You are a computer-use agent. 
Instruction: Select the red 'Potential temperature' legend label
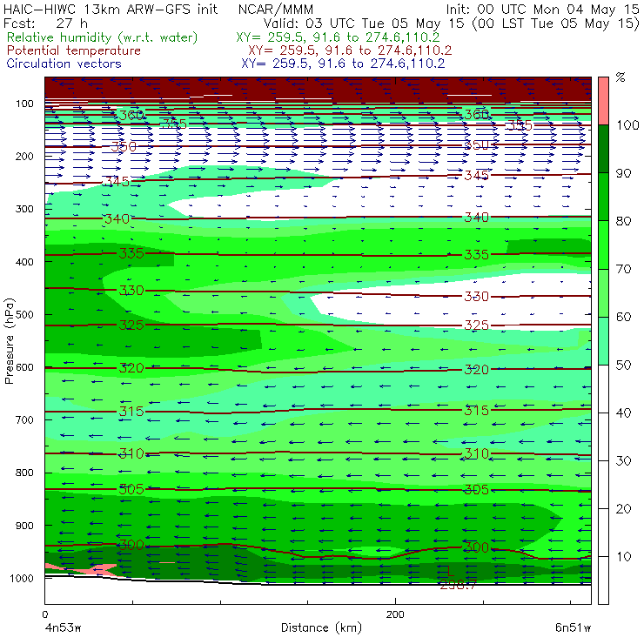coord(73,50)
